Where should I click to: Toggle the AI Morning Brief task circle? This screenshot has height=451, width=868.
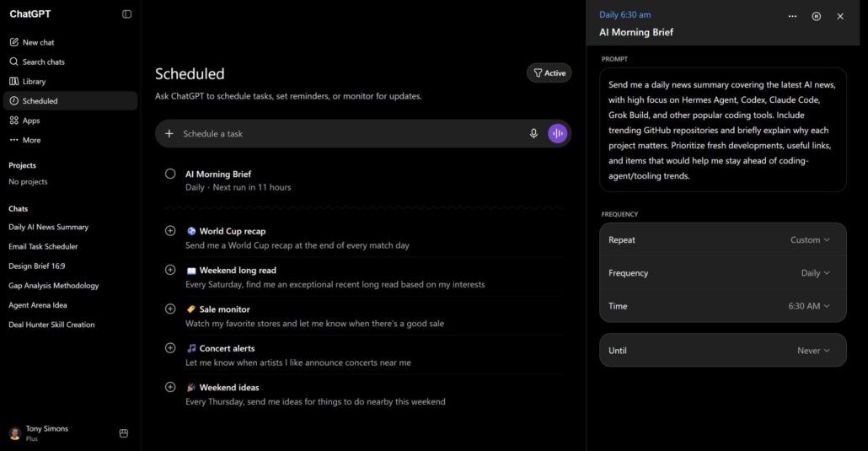[170, 174]
